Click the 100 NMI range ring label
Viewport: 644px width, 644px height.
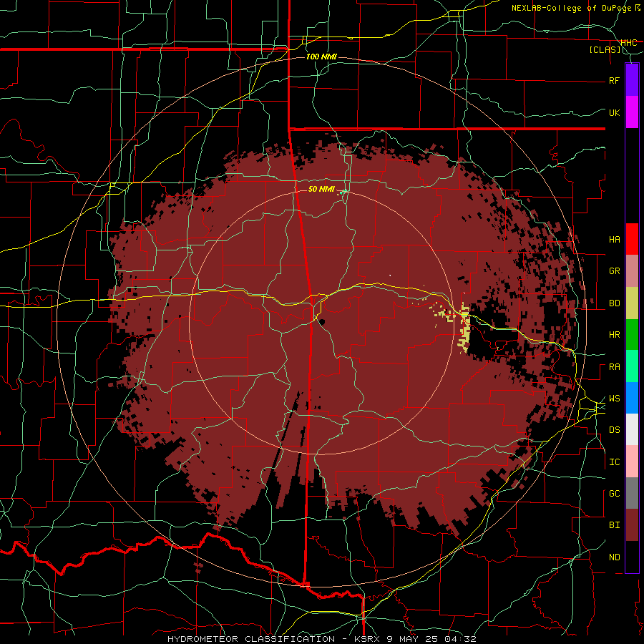pos(321,57)
